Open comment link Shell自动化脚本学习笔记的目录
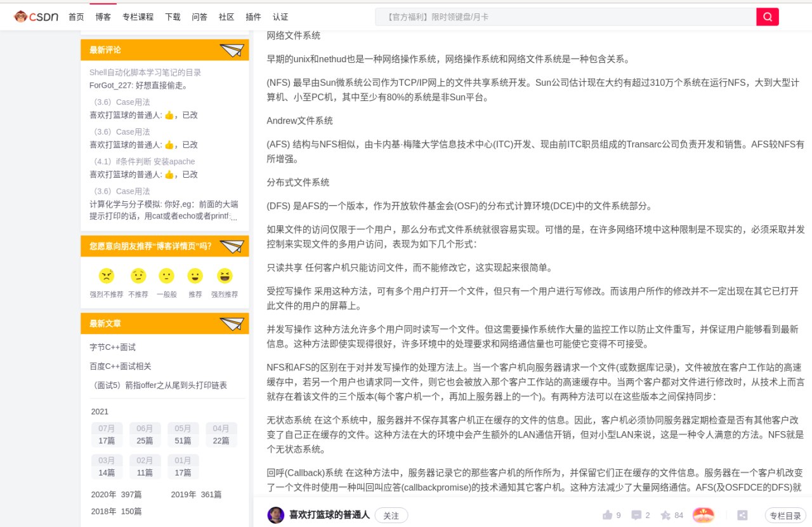The image size is (812, 527). (145, 72)
